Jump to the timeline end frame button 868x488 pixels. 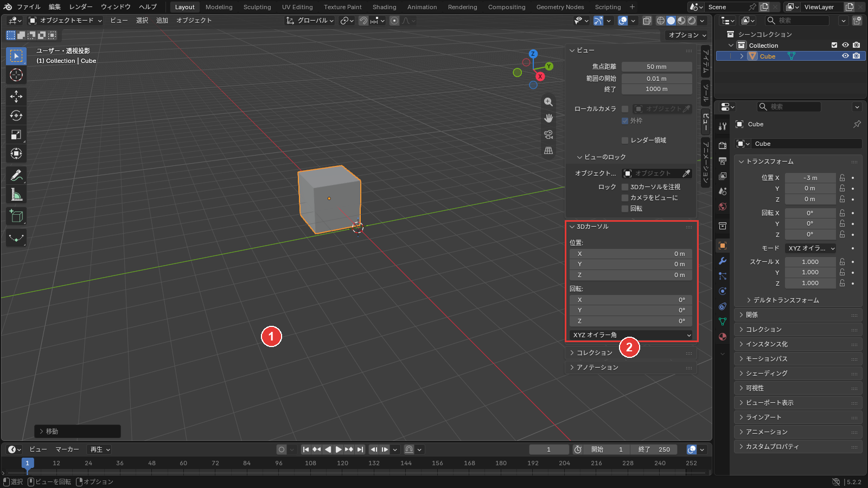coord(360,450)
